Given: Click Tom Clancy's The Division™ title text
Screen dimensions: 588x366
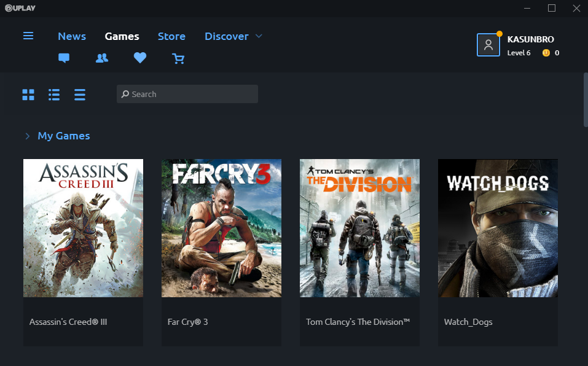Looking at the screenshot, I should click(x=358, y=322).
